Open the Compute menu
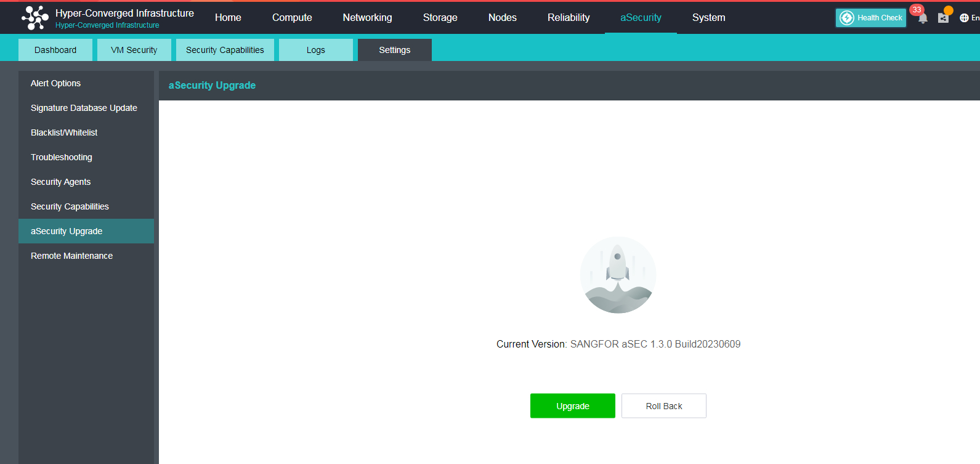980x464 pixels. [292, 18]
